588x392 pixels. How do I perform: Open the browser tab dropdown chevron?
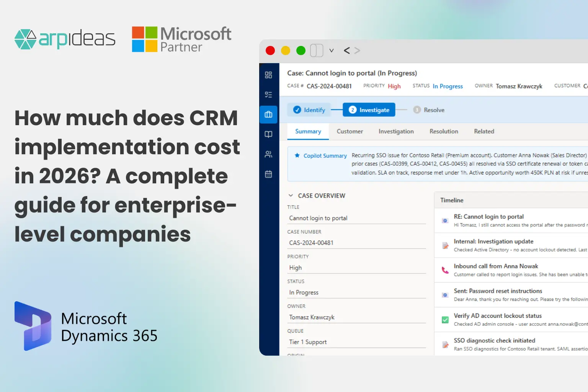[x=332, y=50]
